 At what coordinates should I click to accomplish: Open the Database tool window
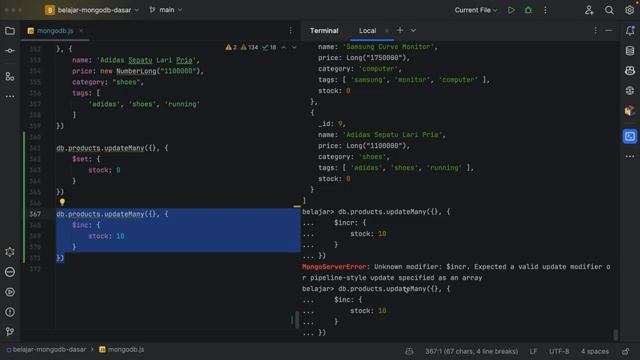pos(630,51)
